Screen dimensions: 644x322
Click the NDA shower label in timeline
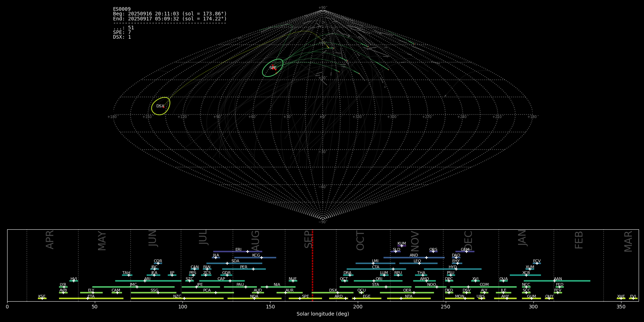tap(254, 297)
